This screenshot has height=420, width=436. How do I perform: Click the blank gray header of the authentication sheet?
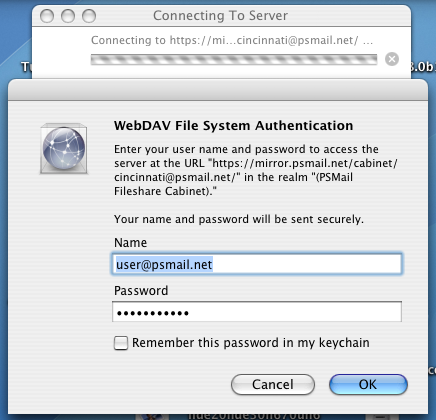[x=218, y=90]
